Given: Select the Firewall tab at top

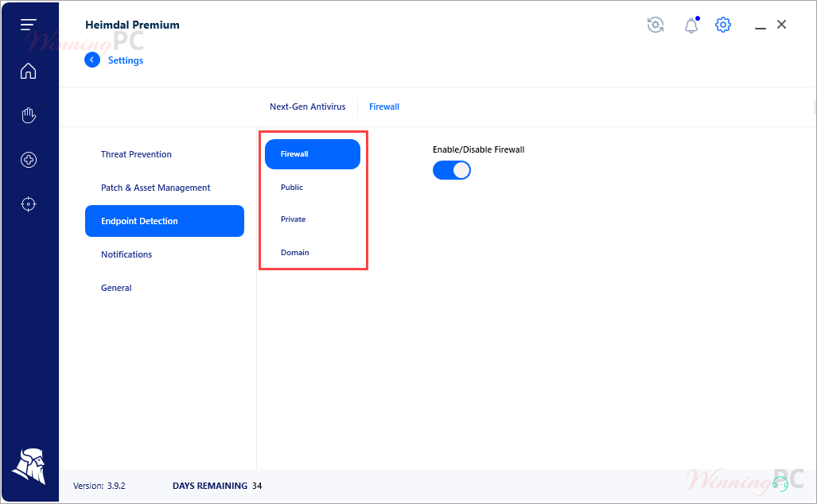Looking at the screenshot, I should (x=384, y=107).
